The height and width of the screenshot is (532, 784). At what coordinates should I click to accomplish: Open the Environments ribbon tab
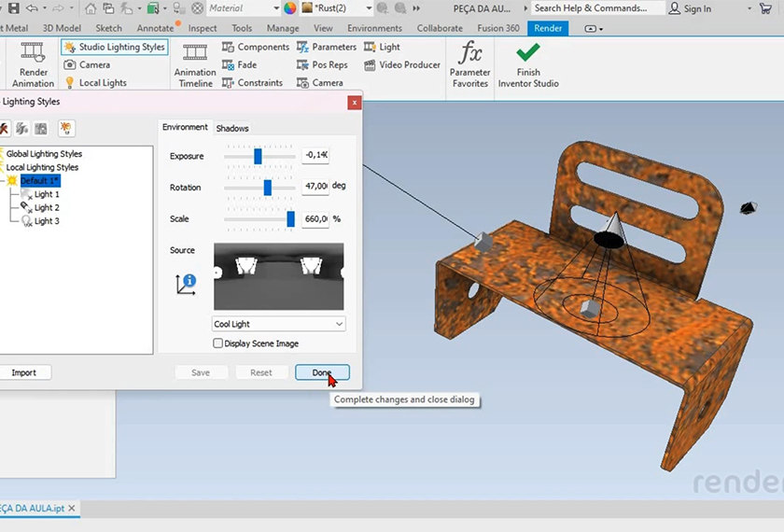click(x=374, y=28)
